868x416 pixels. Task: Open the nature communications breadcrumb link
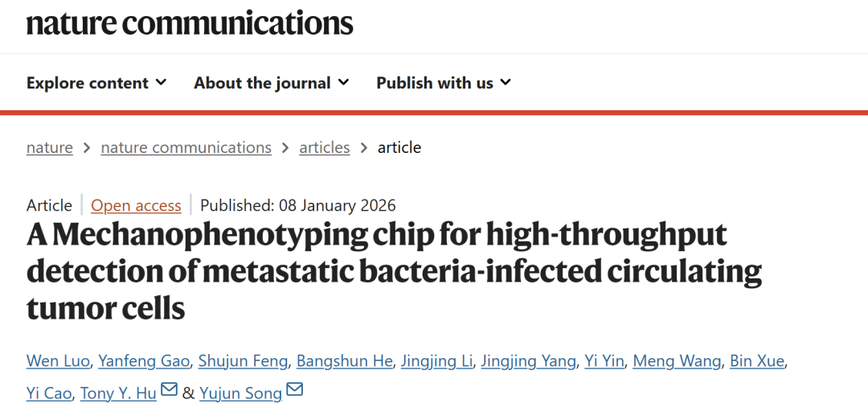coord(186,147)
